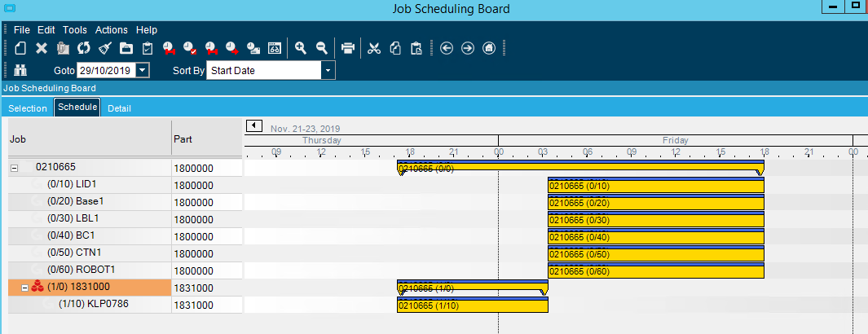This screenshot has height=334, width=868.
Task: Select the 0210665 (0/50) Gantt bar
Action: (x=656, y=254)
